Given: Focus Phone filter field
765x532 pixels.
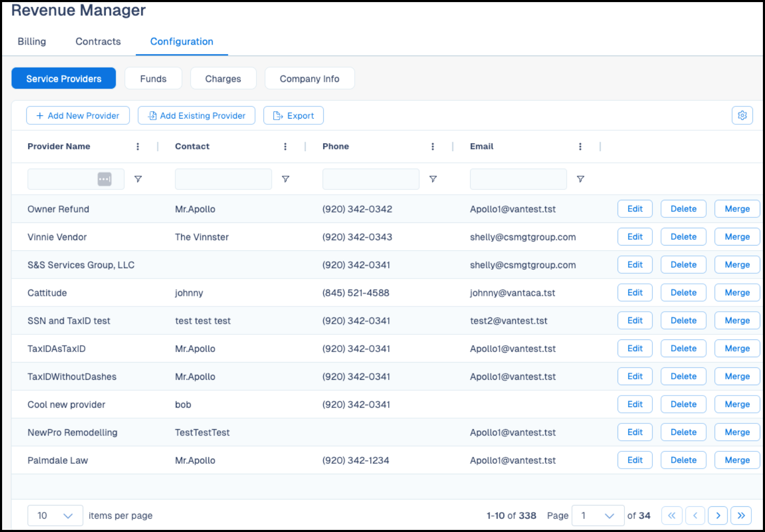Looking at the screenshot, I should click(x=371, y=179).
